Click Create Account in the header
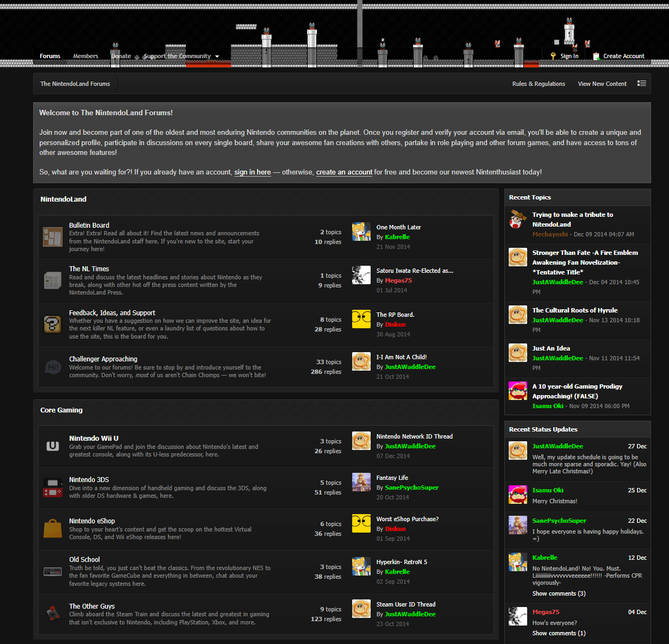Viewport: 669px width, 644px height. point(624,56)
